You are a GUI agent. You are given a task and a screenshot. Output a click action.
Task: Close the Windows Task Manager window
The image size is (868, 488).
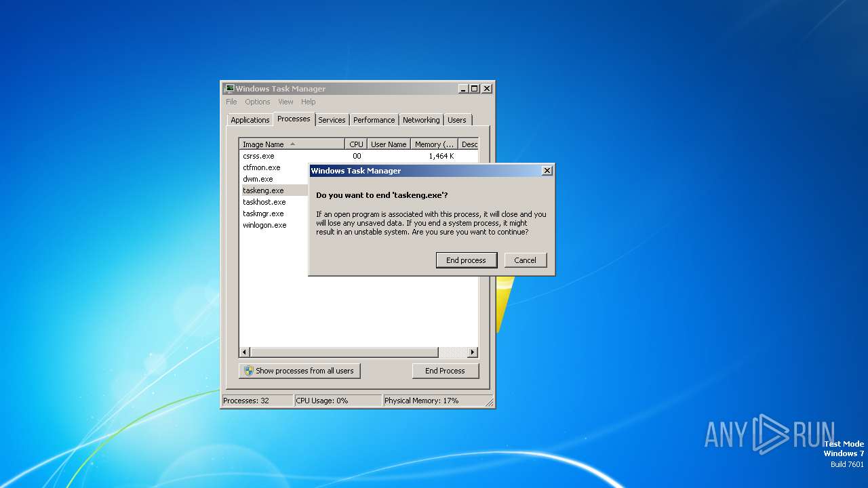click(487, 88)
